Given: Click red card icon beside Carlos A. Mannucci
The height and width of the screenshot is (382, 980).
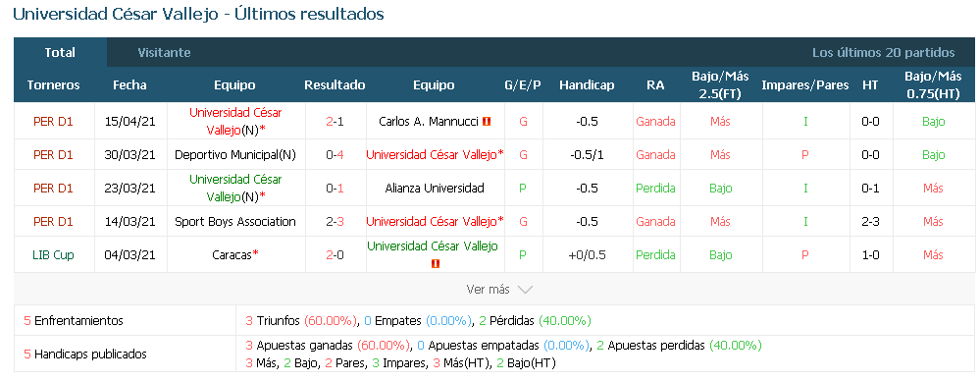Looking at the screenshot, I should (487, 122).
